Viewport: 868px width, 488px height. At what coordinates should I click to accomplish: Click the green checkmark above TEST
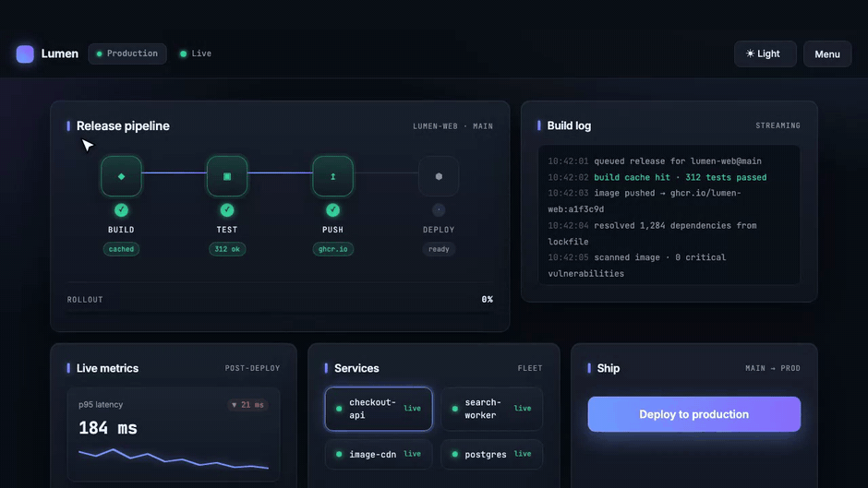227,210
